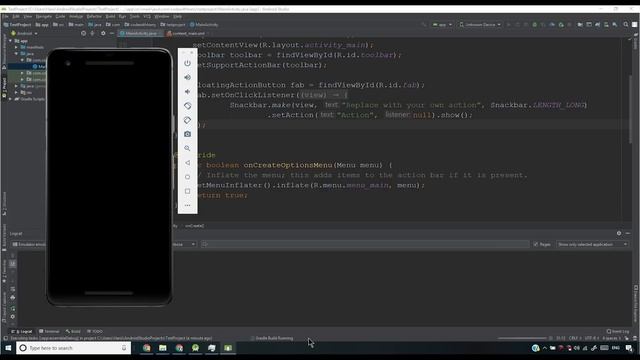Click print icon in Logcat side toolbar
The height and width of the screenshot is (360, 640).
click(x=13, y=298)
